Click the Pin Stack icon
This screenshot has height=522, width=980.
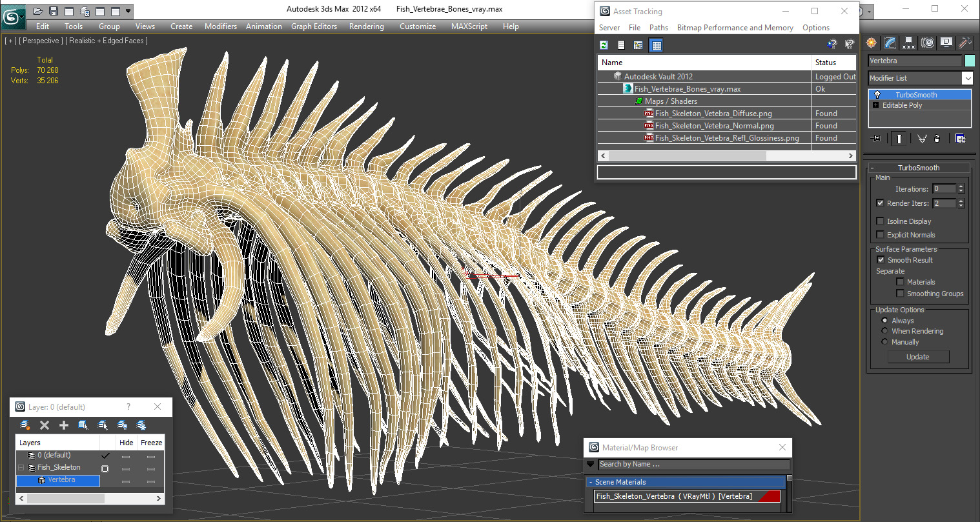(x=876, y=139)
